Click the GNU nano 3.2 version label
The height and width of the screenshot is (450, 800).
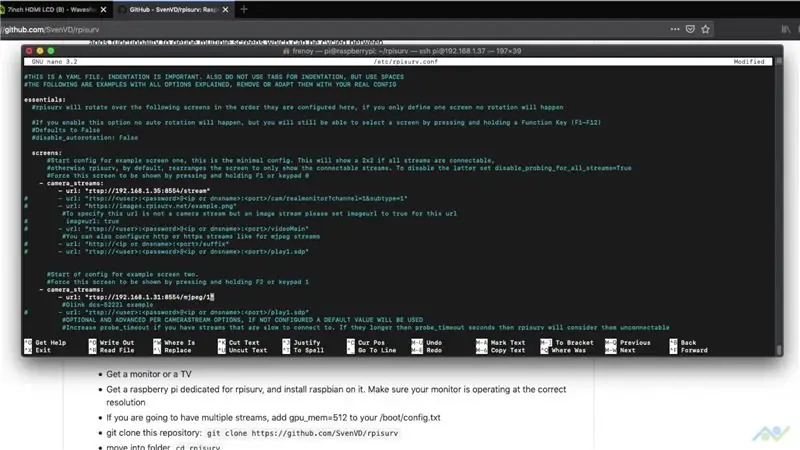click(x=55, y=61)
